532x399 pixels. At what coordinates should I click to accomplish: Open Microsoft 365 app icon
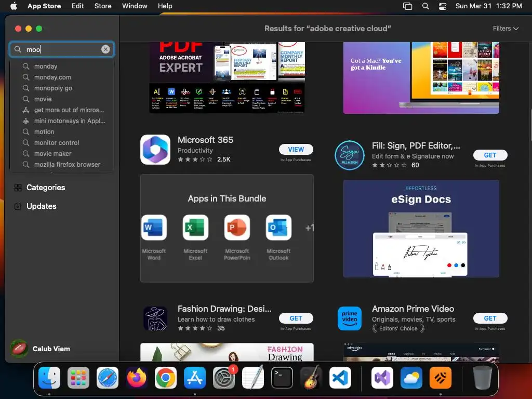[x=155, y=150]
